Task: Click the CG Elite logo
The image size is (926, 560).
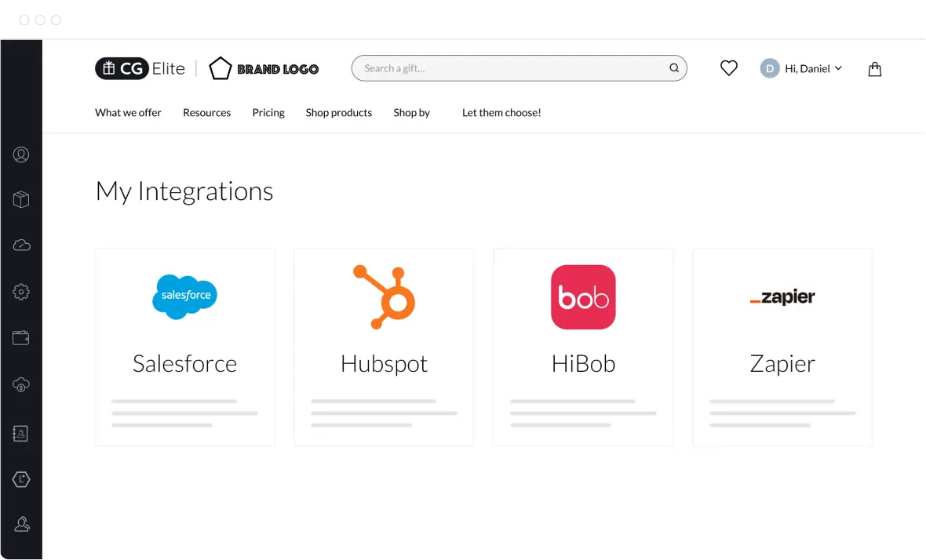Action: [x=140, y=69]
